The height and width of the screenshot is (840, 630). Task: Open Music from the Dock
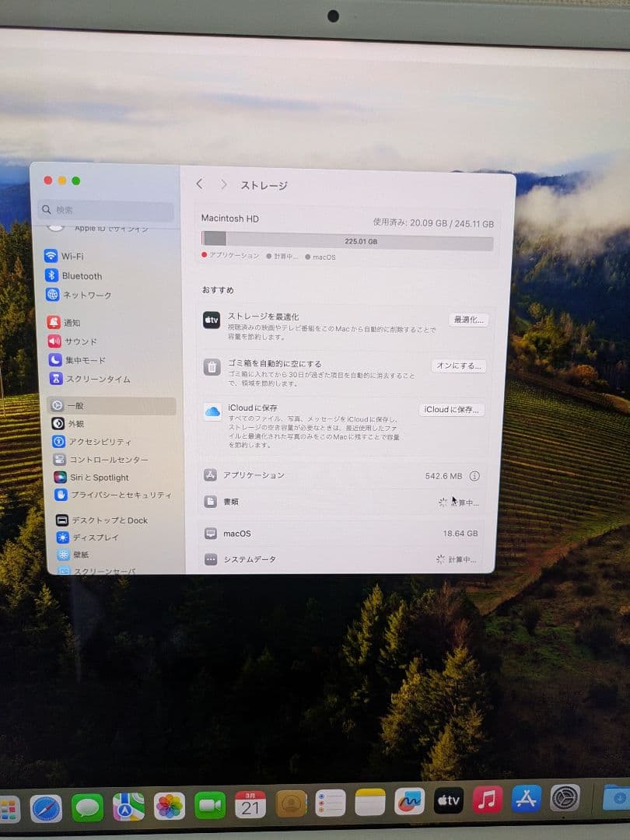click(x=487, y=800)
